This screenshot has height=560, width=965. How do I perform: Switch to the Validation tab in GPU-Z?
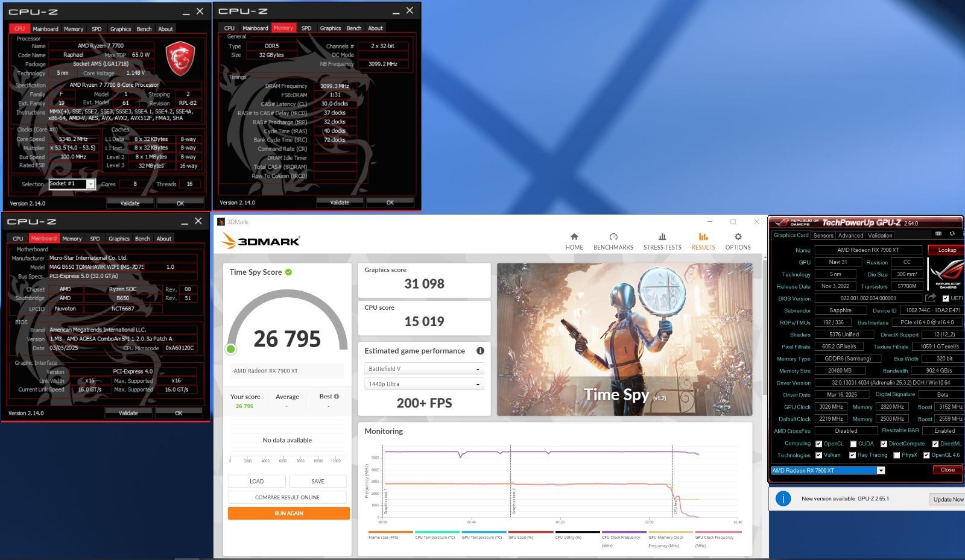coord(880,236)
